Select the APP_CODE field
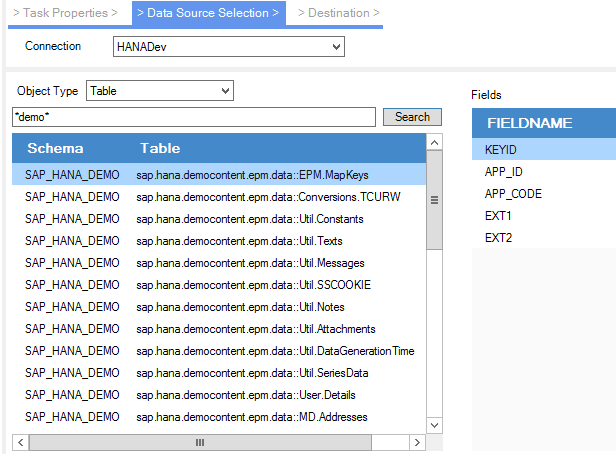Image resolution: width=616 pixels, height=454 pixels. (x=544, y=194)
